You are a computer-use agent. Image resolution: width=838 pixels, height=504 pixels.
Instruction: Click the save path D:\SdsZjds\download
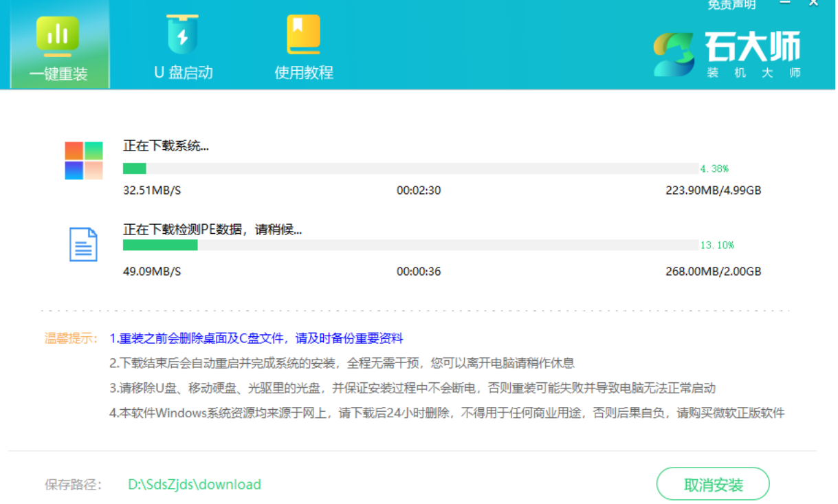(x=195, y=484)
